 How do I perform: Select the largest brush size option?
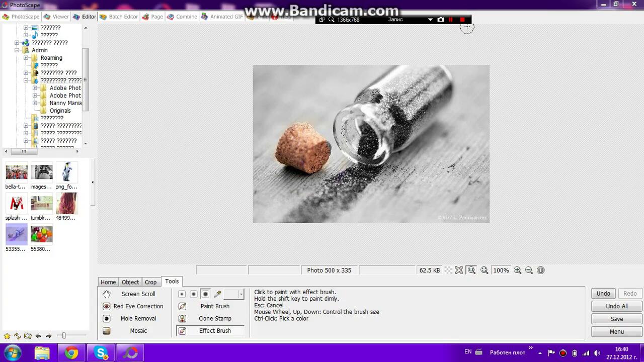point(205,294)
